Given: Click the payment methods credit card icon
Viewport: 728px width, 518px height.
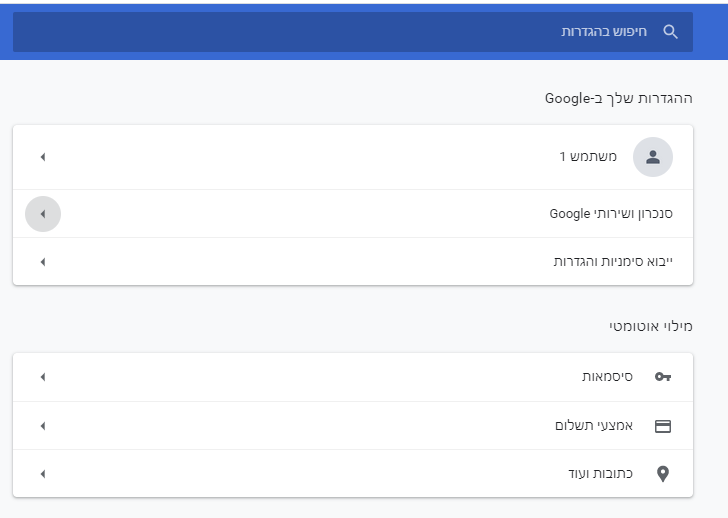Looking at the screenshot, I should pos(662,426).
